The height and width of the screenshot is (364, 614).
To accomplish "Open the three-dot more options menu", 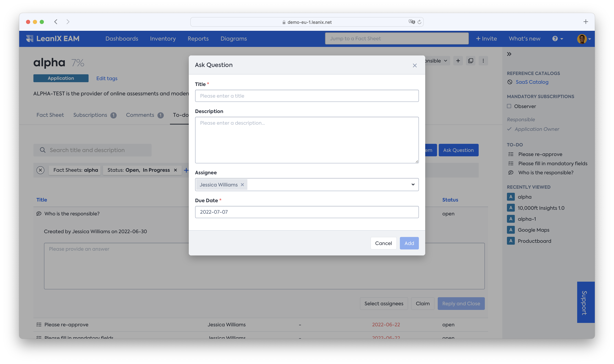I will click(483, 61).
